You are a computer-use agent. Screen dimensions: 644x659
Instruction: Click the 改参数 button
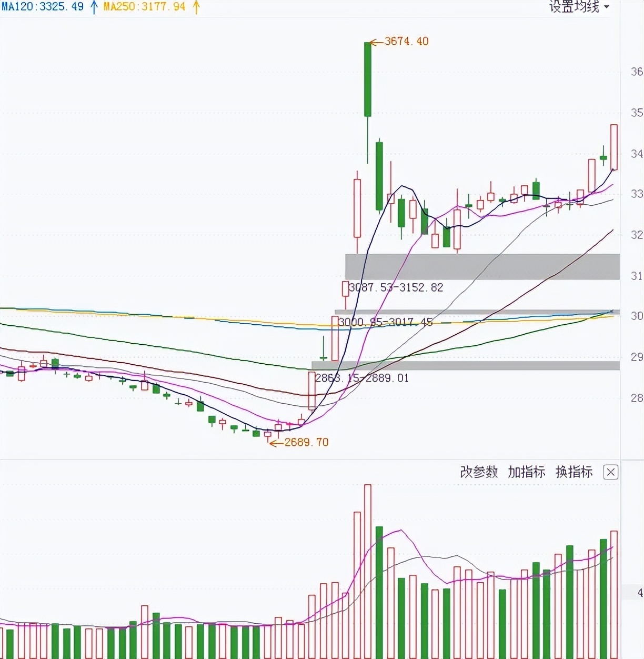478,472
